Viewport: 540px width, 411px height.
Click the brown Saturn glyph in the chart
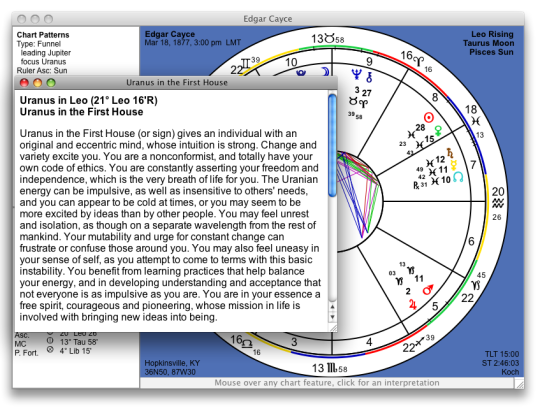(x=450, y=153)
